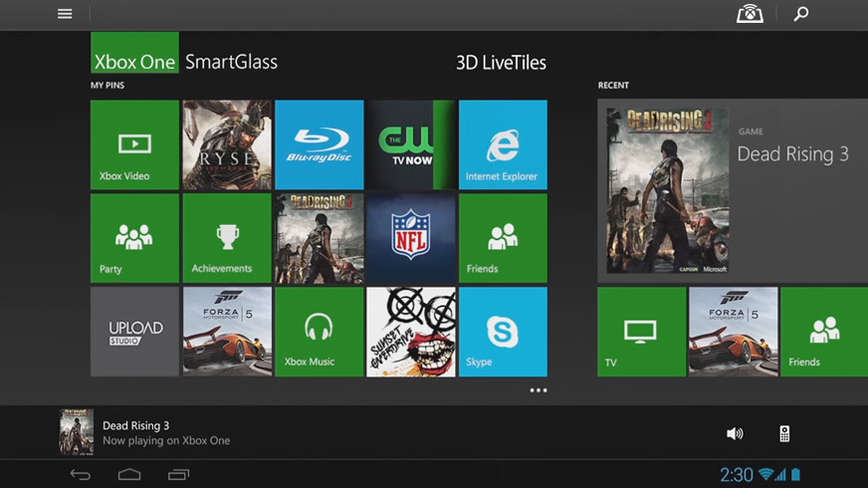The width and height of the screenshot is (868, 488).
Task: Tap the Wi-Fi status icon
Action: (766, 474)
